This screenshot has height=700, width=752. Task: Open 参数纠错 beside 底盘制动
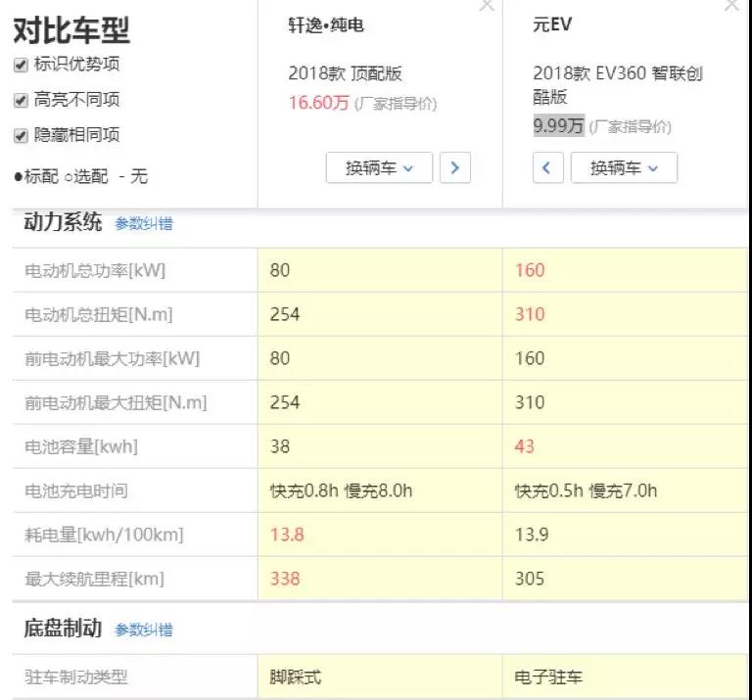pos(144,630)
